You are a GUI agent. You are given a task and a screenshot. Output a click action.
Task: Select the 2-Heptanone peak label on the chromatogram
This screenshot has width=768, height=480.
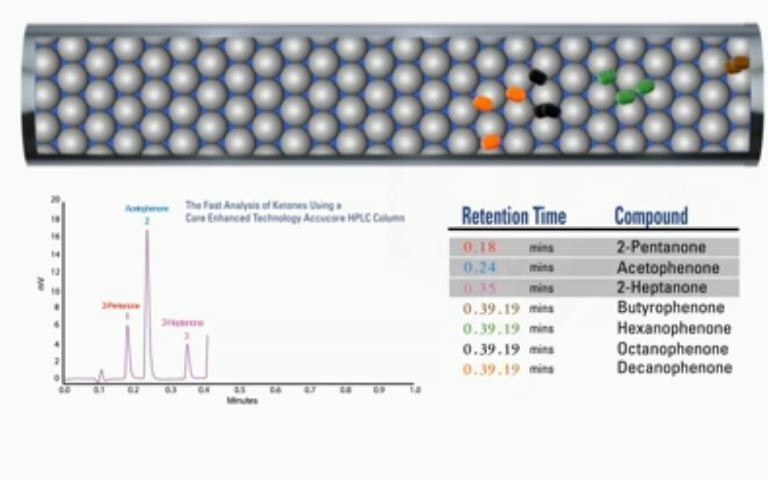[x=183, y=323]
